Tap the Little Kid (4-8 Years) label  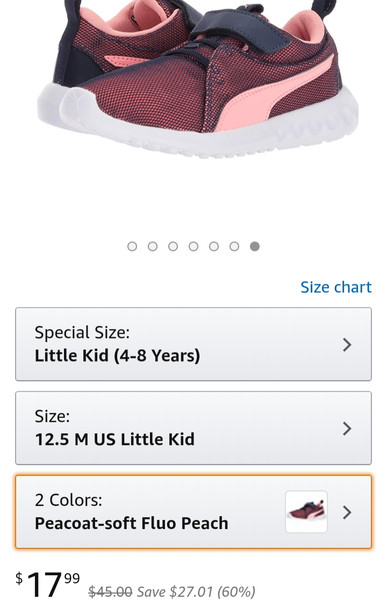[x=117, y=356]
